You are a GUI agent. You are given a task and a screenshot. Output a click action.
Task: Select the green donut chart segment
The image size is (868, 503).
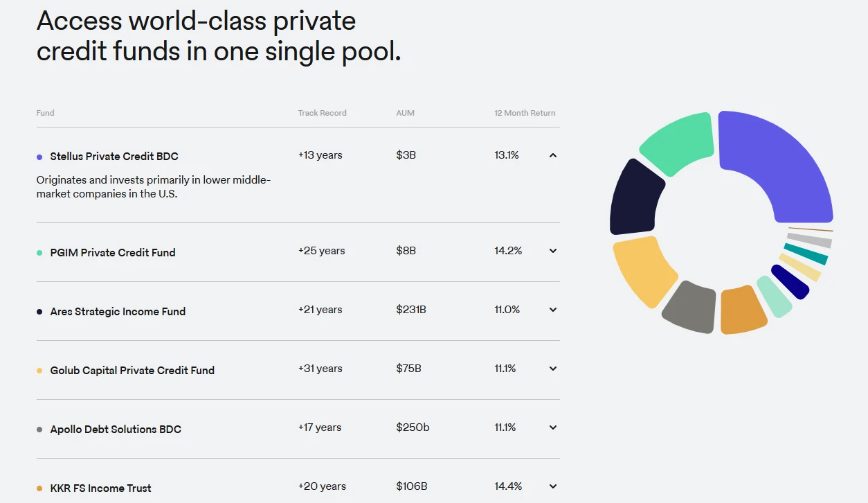click(x=678, y=142)
